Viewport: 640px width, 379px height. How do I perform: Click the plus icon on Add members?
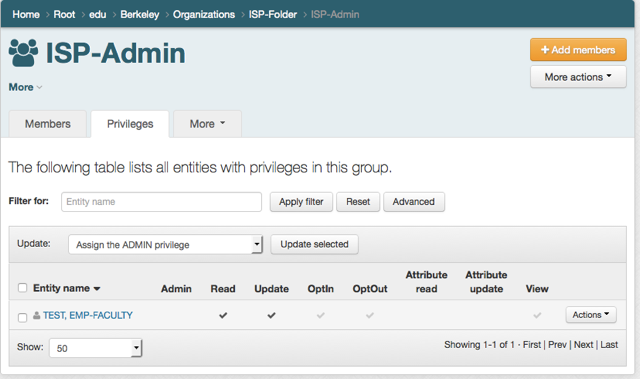coord(545,50)
